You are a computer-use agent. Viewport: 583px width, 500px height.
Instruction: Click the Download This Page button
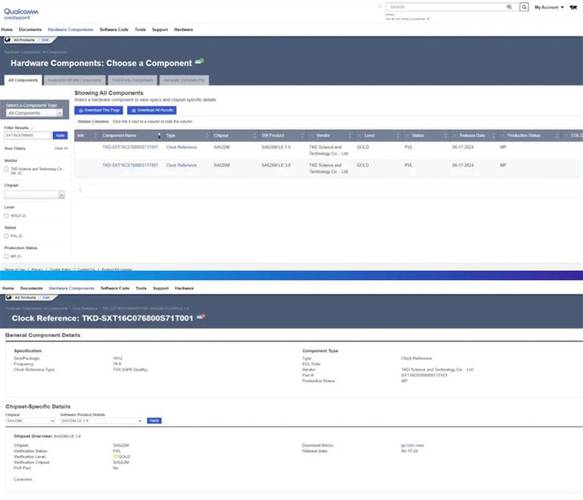tap(99, 110)
